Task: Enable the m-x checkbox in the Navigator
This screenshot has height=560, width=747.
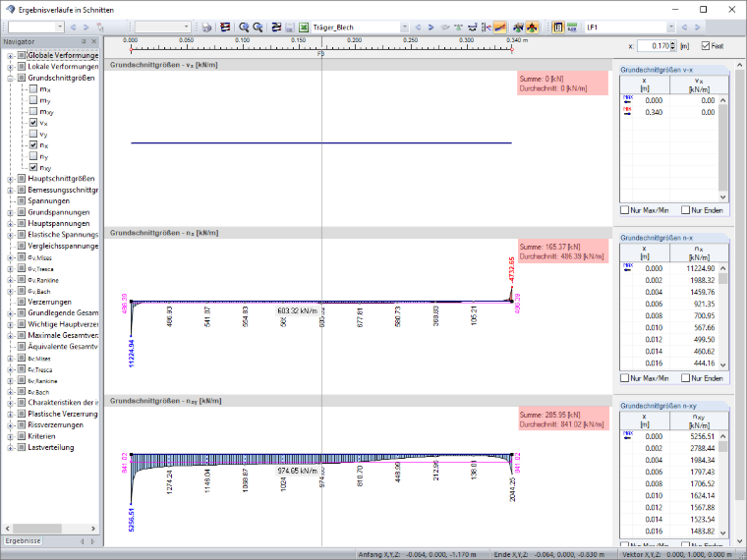Action: pyautogui.click(x=33, y=89)
